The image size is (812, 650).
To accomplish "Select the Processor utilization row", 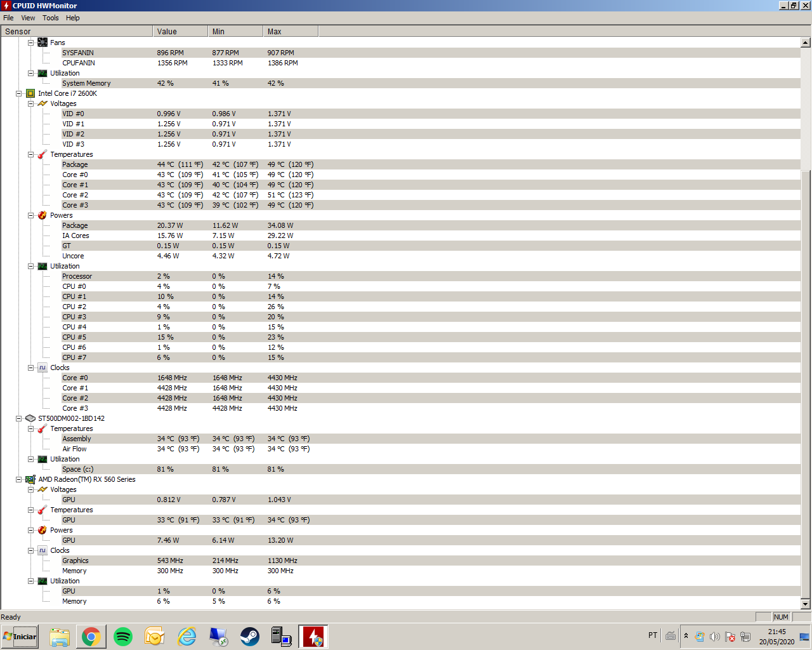I will pyautogui.click(x=431, y=276).
